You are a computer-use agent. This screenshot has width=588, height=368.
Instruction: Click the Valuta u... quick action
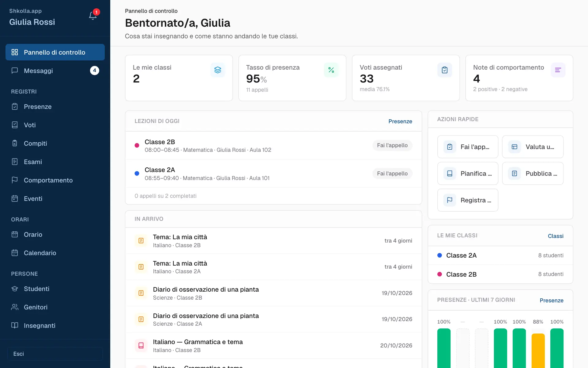(533, 147)
